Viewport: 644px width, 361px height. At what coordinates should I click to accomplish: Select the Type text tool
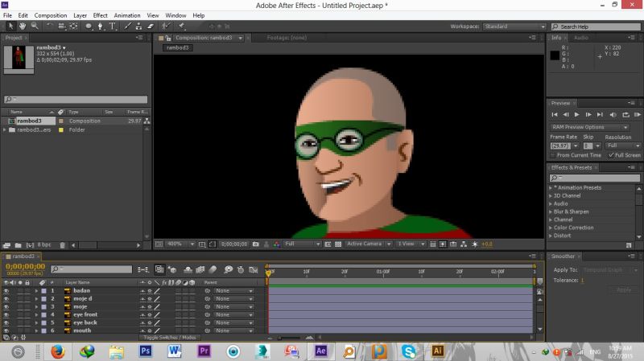point(113,26)
